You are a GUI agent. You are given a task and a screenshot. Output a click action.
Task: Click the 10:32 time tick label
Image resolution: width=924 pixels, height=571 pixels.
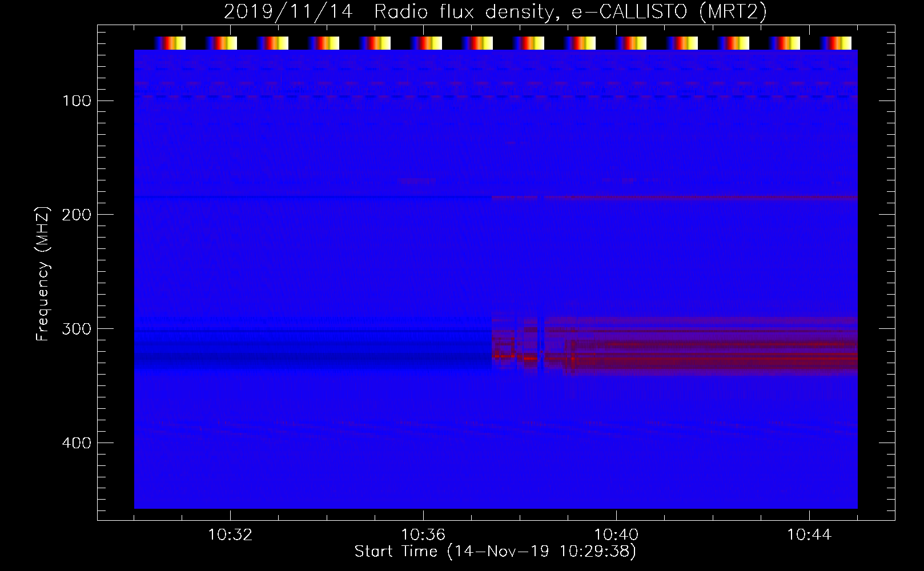(x=230, y=535)
